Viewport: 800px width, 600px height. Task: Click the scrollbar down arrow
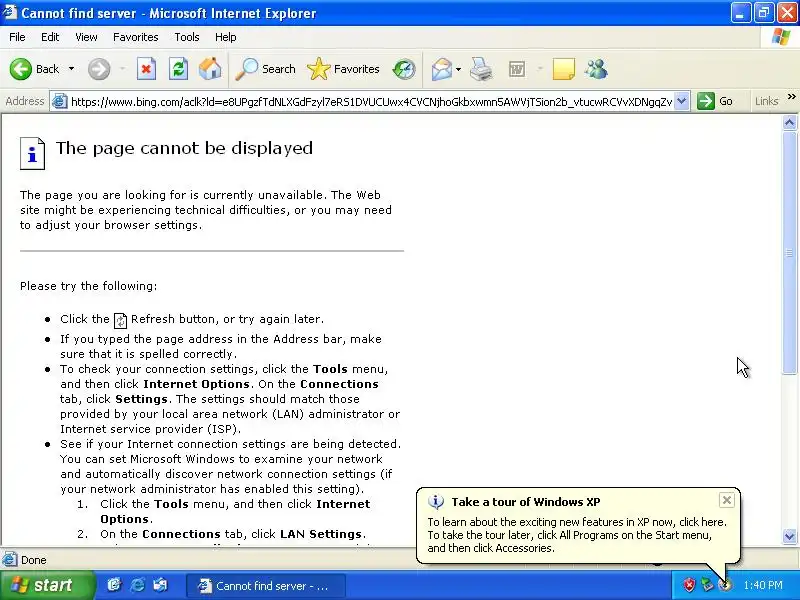[x=789, y=536]
